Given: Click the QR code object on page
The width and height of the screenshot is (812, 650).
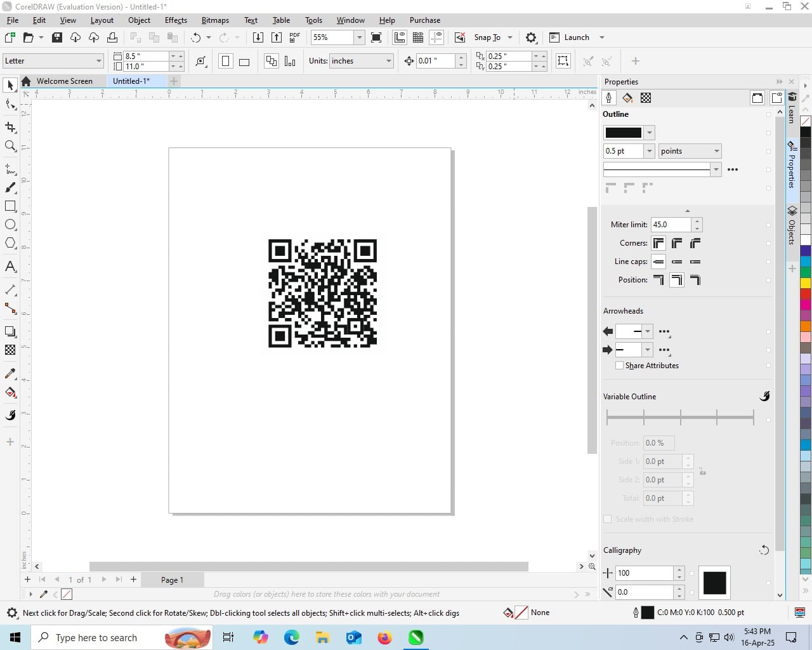Looking at the screenshot, I should [x=322, y=293].
